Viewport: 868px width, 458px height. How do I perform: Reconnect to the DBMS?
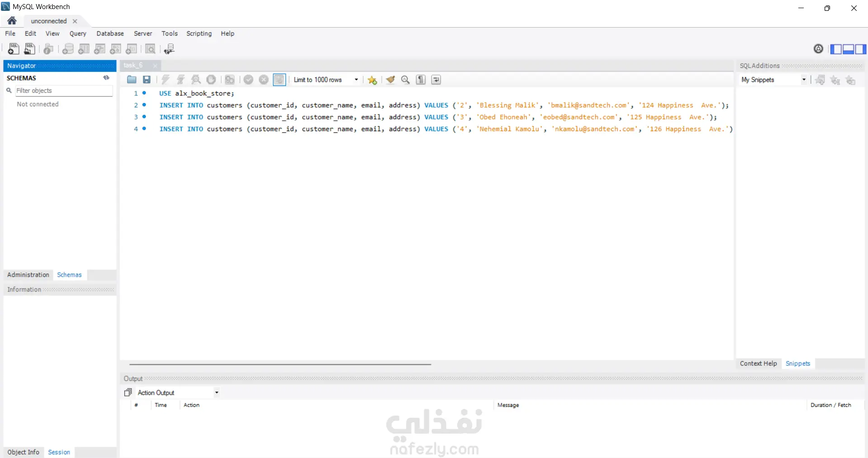[169, 49]
